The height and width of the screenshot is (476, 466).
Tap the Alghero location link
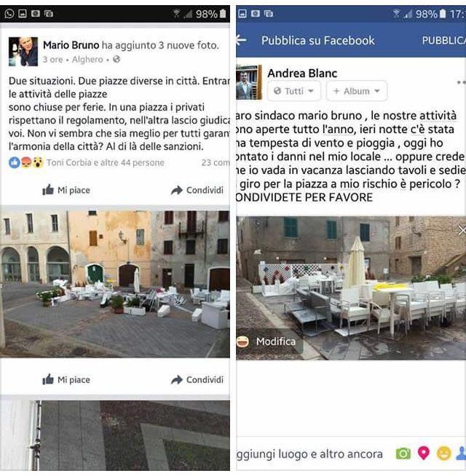coord(87,60)
